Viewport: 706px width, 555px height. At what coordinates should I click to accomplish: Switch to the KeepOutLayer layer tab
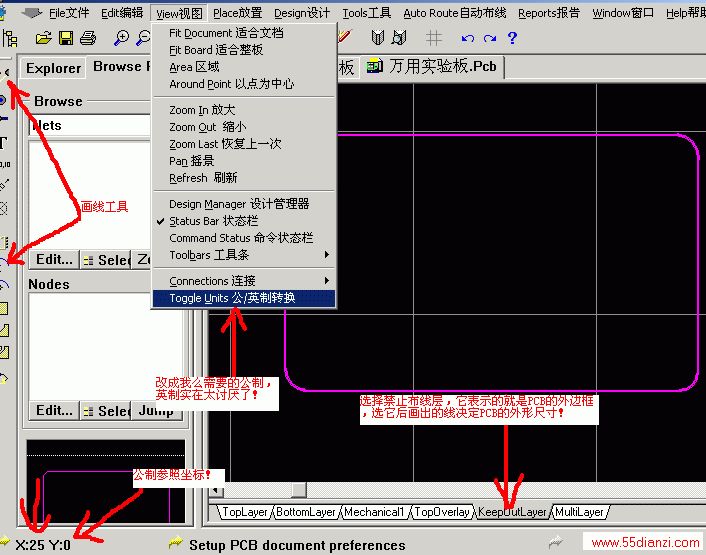pyautogui.click(x=512, y=512)
